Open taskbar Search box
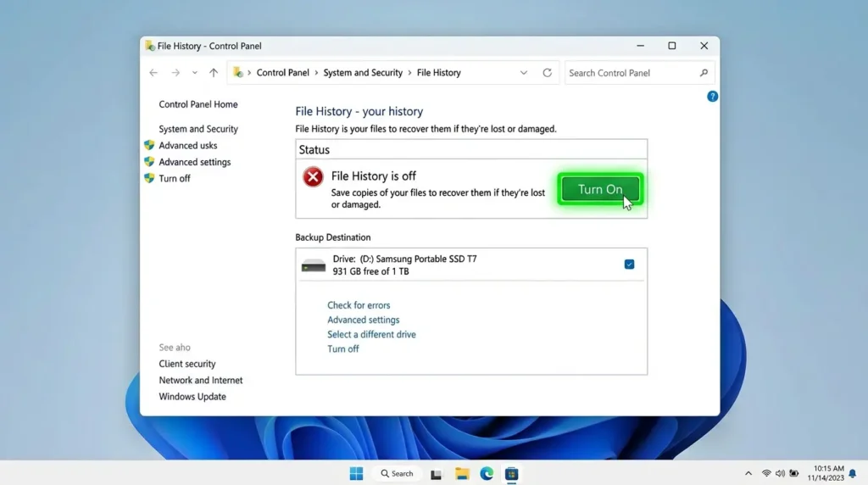 click(397, 474)
